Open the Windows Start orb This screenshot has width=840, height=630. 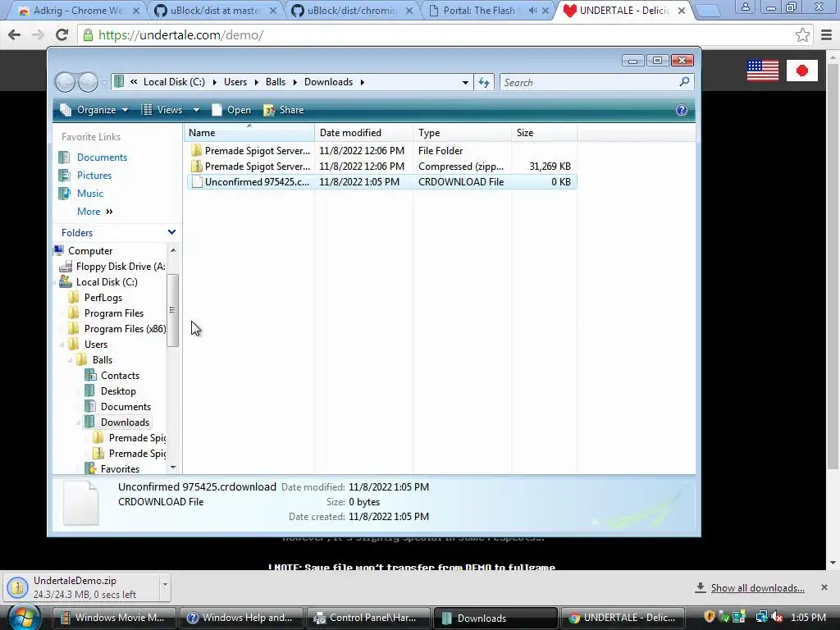tap(25, 617)
